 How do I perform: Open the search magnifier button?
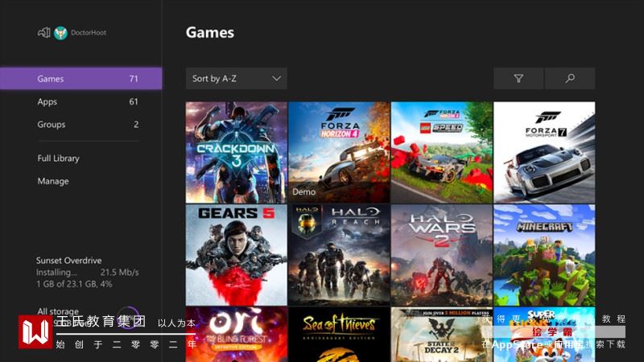[570, 78]
